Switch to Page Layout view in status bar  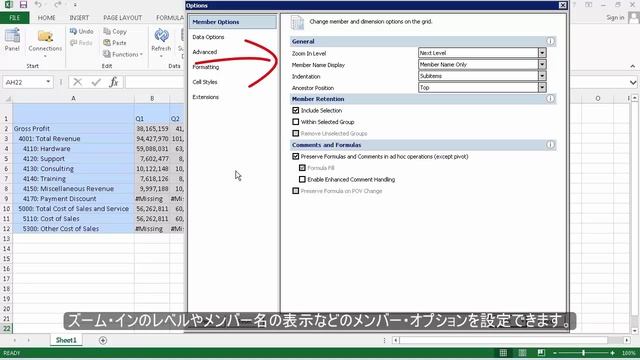[x=522, y=353]
